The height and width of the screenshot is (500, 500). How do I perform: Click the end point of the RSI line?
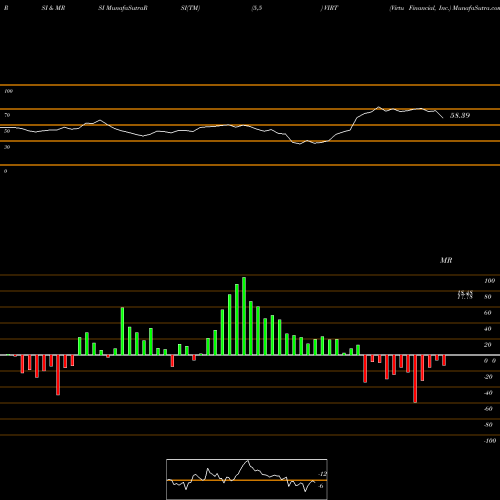click(x=443, y=118)
